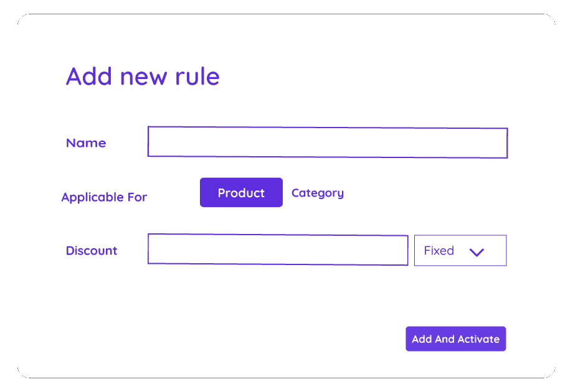Click the down arrow icon in the discount selector
Image resolution: width=573 pixels, height=392 pixels.
pyautogui.click(x=476, y=252)
